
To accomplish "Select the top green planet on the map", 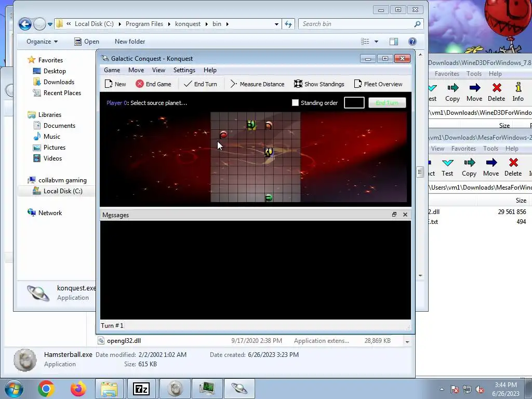I will tap(251, 125).
